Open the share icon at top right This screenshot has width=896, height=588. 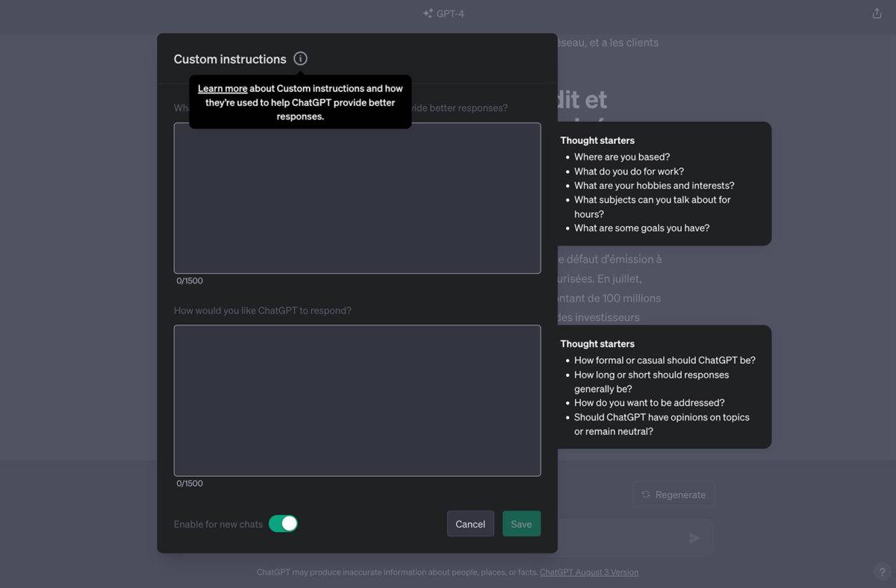coord(877,13)
